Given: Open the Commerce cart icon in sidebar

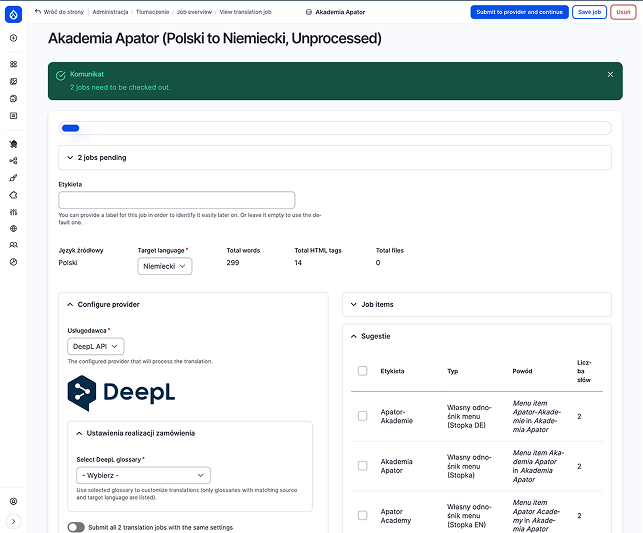Looking at the screenshot, I should click(x=14, y=144).
